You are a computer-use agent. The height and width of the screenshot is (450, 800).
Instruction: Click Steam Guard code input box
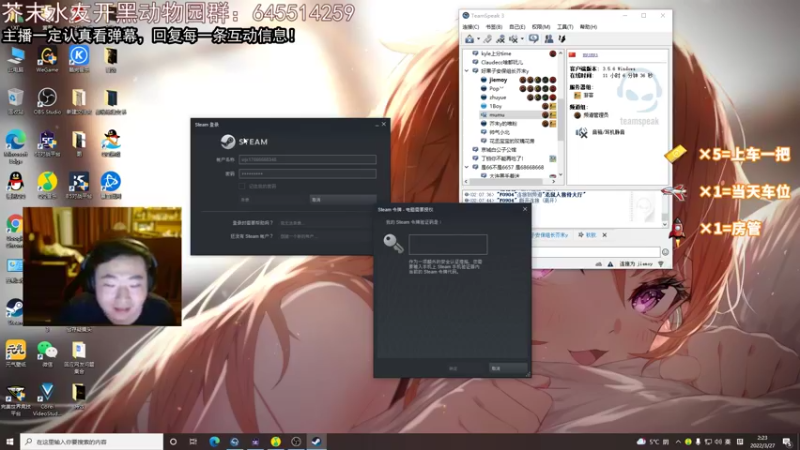(x=448, y=244)
